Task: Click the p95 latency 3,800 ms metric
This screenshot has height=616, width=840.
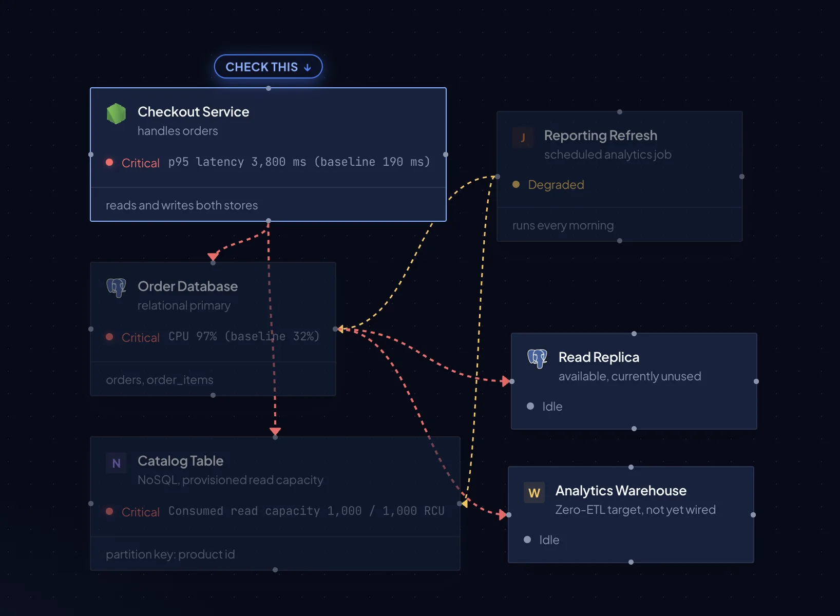Action: click(299, 162)
